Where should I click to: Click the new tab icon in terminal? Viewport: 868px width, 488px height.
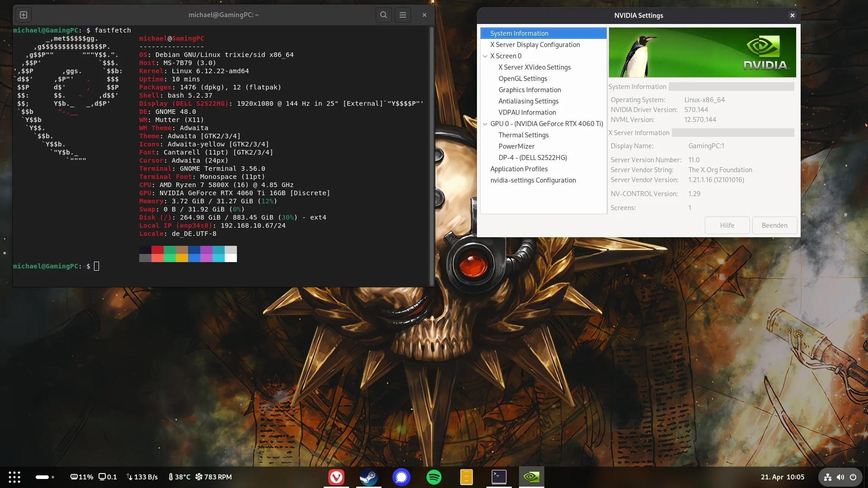24,15
